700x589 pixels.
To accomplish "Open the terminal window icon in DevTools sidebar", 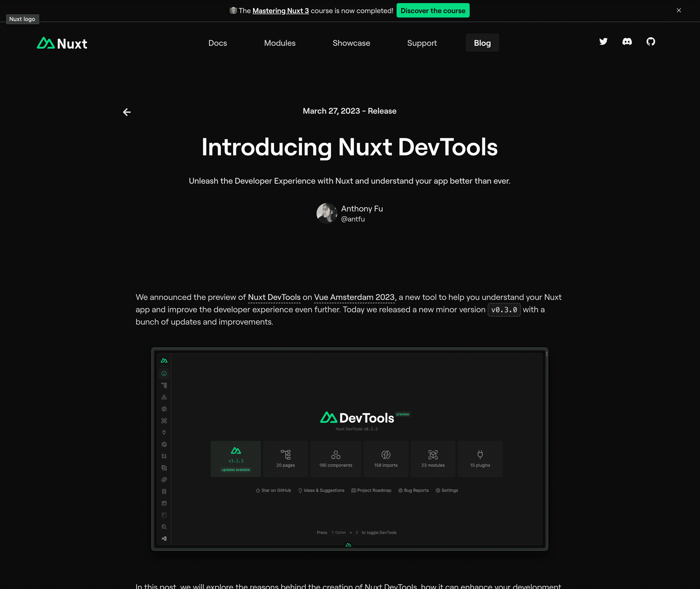I will click(164, 503).
